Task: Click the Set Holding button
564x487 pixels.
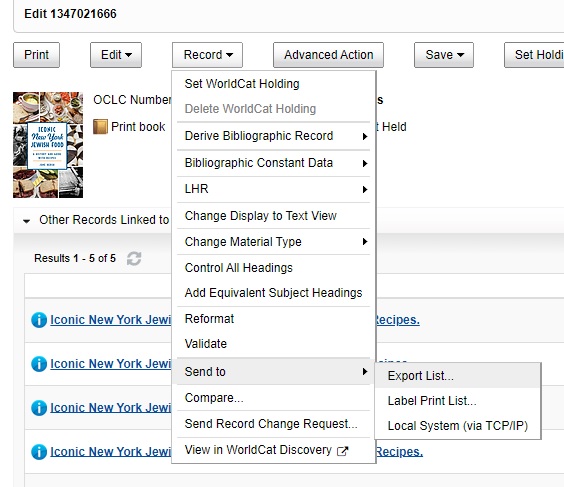Action: tap(534, 55)
